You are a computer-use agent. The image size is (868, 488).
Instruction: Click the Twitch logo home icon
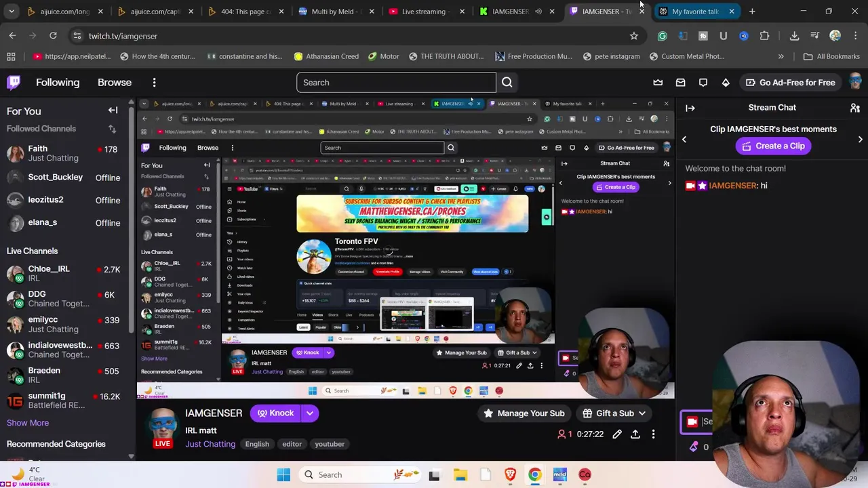coord(14,83)
